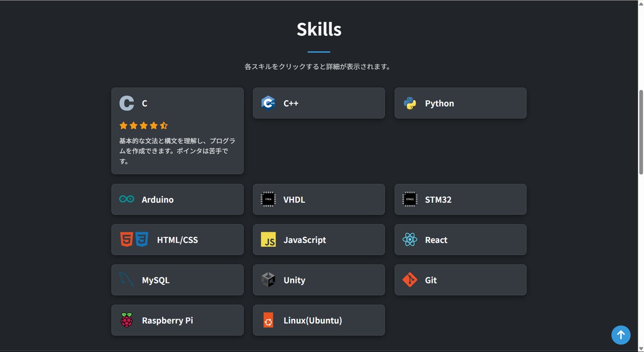Screen dimensions: 644x352
Task: Expand the Python skill details
Action: (460, 103)
